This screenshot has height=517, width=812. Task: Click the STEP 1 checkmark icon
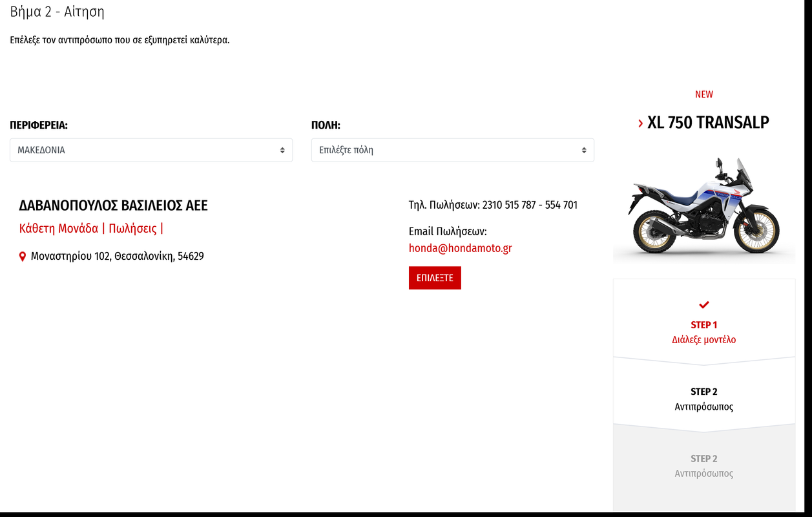click(x=704, y=305)
